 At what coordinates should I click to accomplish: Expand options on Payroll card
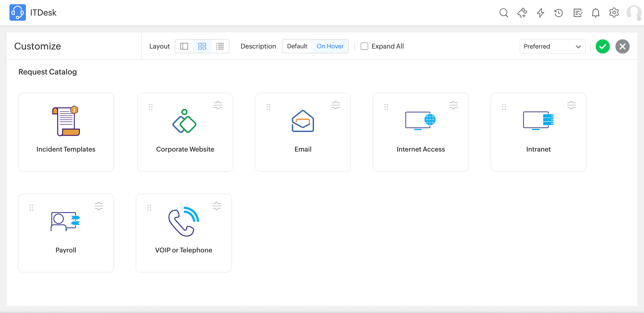pos(99,206)
